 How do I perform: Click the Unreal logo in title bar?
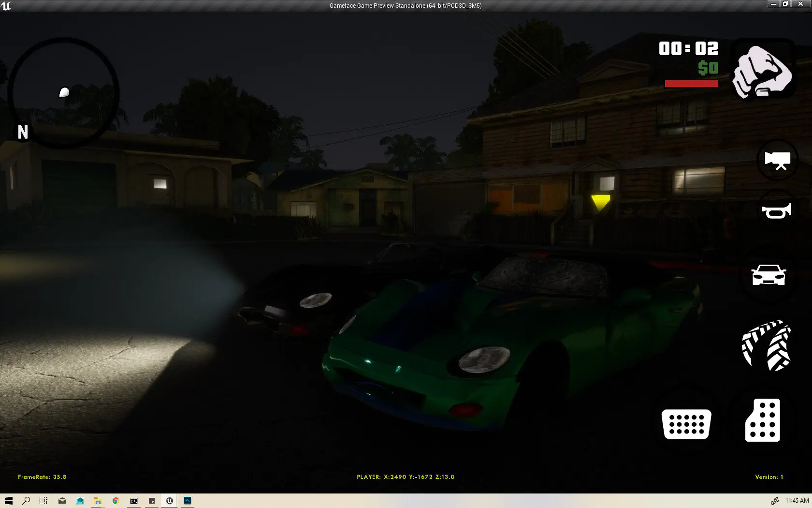click(6, 6)
